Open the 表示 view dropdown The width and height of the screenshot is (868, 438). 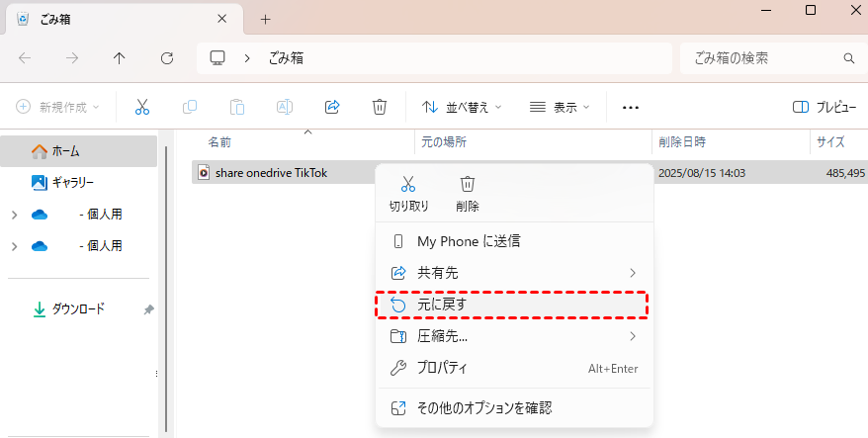click(560, 107)
